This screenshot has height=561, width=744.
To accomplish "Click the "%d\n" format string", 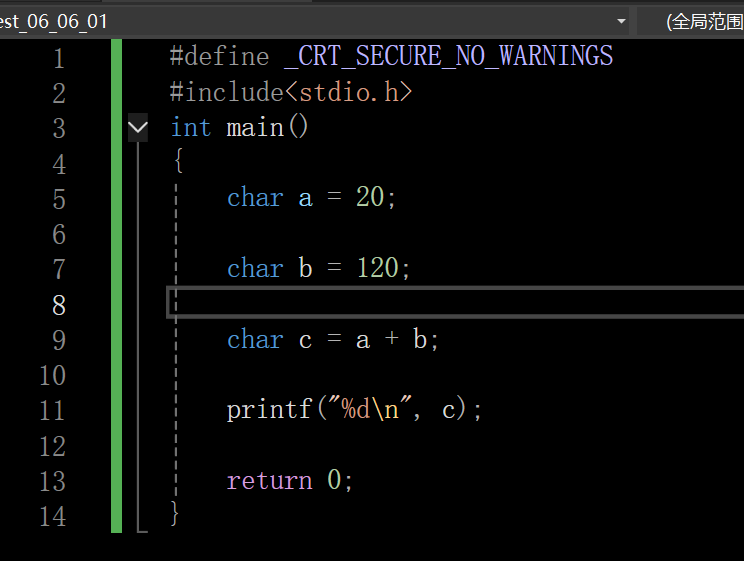I will pos(369,408).
